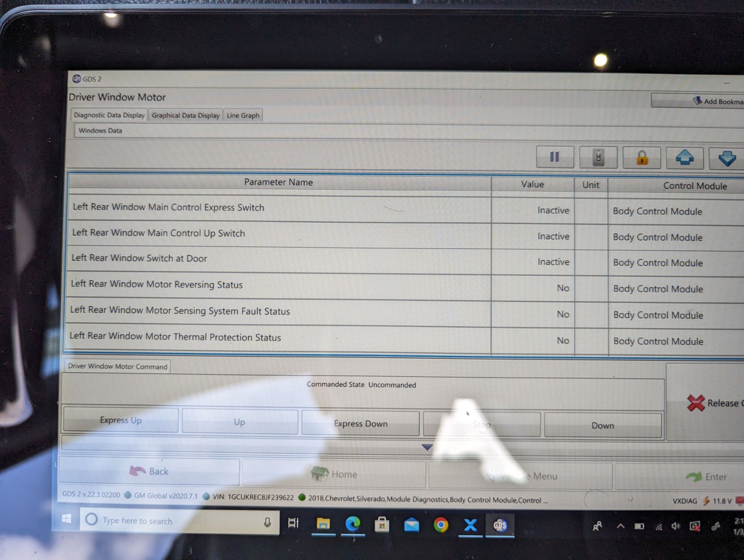Command the window Express Up
This screenshot has height=560, width=744.
click(x=121, y=420)
